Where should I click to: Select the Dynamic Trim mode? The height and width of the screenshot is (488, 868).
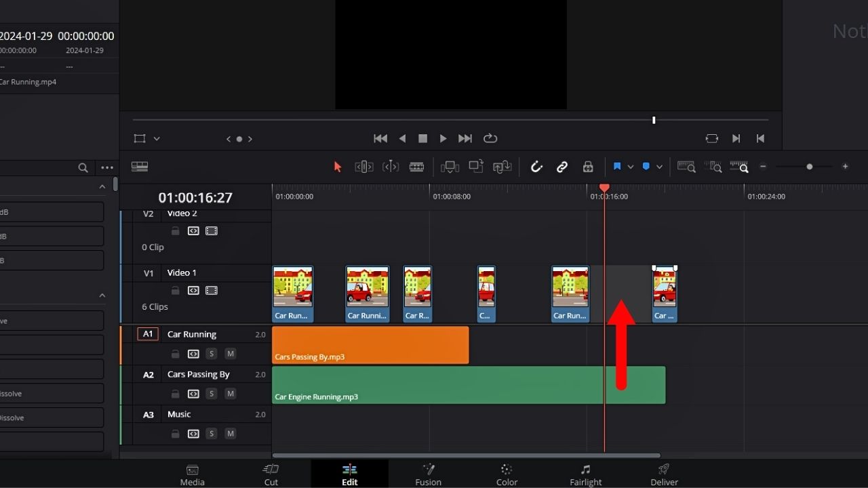(391, 166)
